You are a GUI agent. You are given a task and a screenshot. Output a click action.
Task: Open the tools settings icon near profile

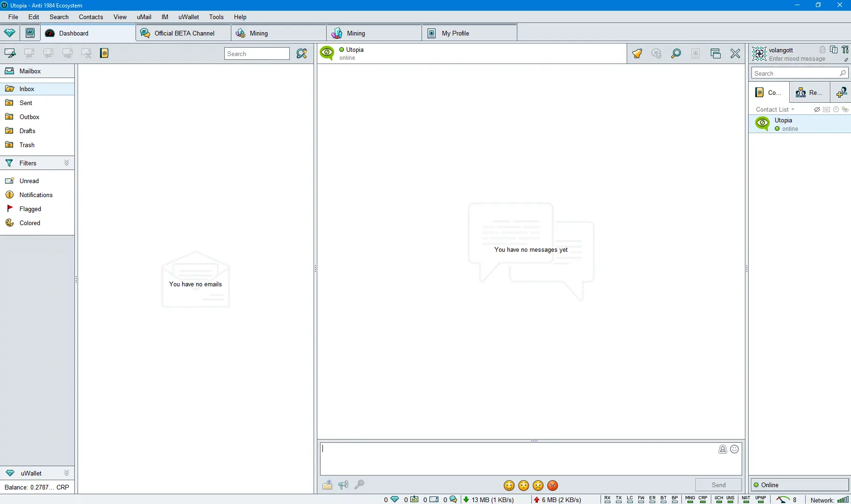(x=845, y=50)
